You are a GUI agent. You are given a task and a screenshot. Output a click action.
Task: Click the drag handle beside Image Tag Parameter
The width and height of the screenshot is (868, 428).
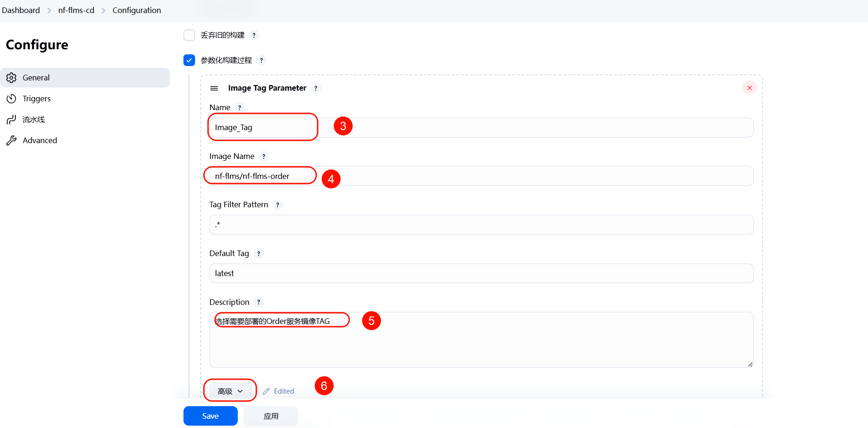[x=214, y=88]
